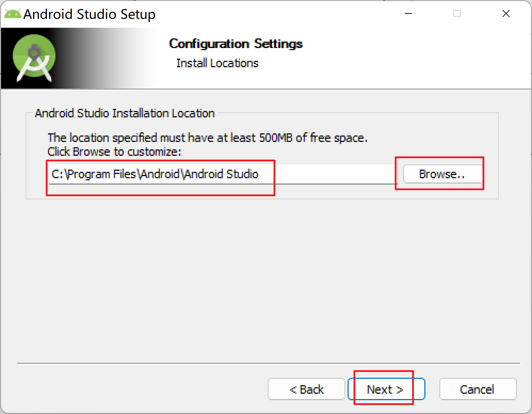Click the Click Browse to customize instruction text
The width and height of the screenshot is (532, 414).
[114, 152]
